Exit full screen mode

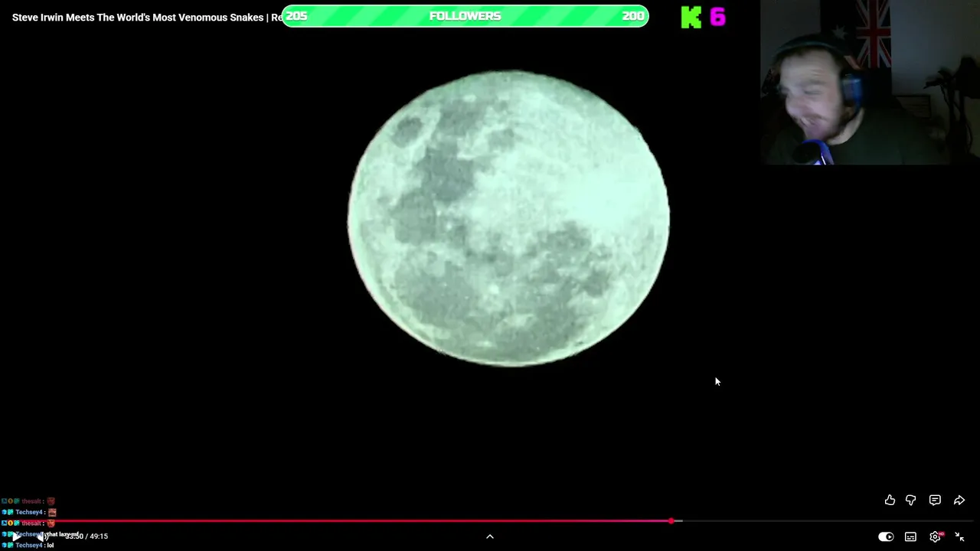pyautogui.click(x=959, y=536)
